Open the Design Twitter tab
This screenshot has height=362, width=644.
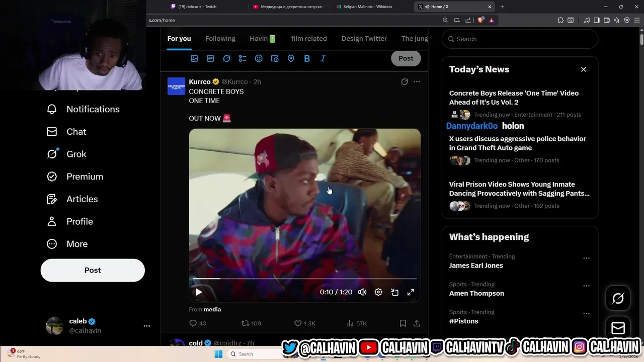(364, 39)
